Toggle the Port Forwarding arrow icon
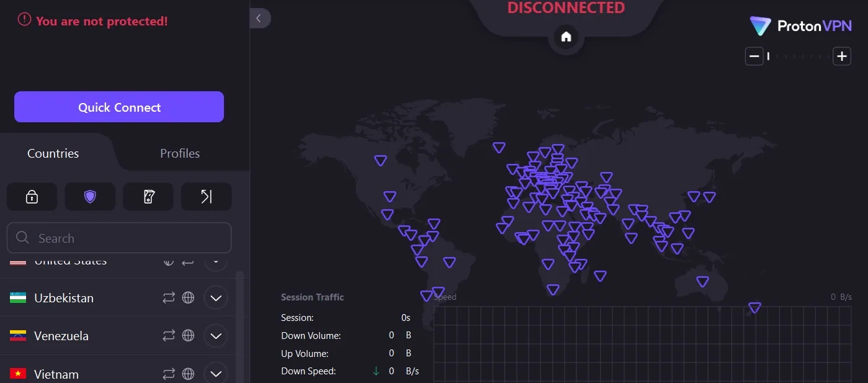Image resolution: width=868 pixels, height=383 pixels. click(x=207, y=197)
